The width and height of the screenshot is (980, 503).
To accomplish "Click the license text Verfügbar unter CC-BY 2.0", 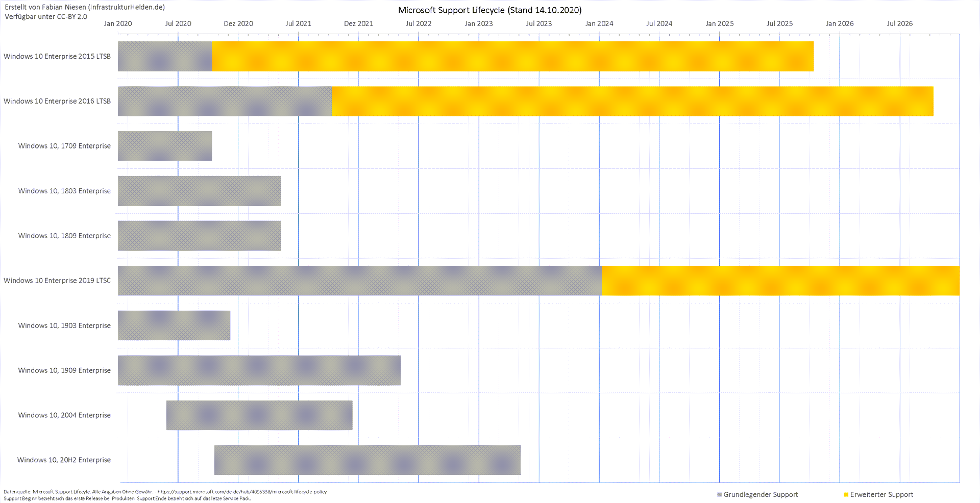I will tap(46, 17).
